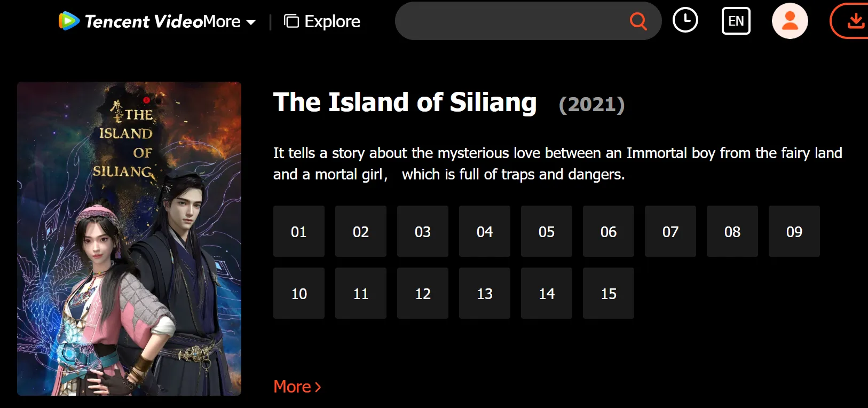
Task: Click the Tencent Video logo icon
Action: click(x=69, y=21)
